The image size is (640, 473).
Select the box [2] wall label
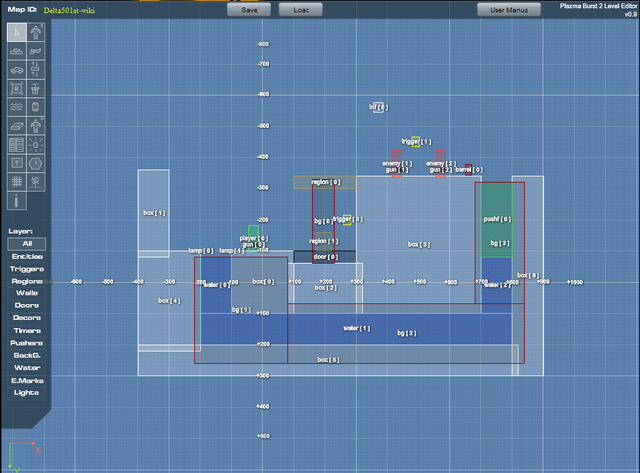pyautogui.click(x=326, y=288)
